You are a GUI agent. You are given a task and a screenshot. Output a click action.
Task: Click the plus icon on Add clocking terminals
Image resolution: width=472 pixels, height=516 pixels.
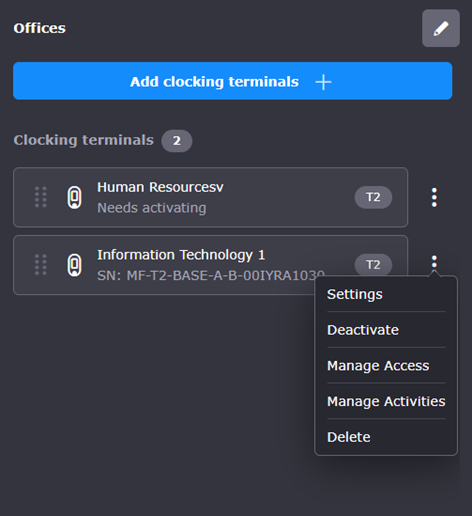(x=323, y=82)
